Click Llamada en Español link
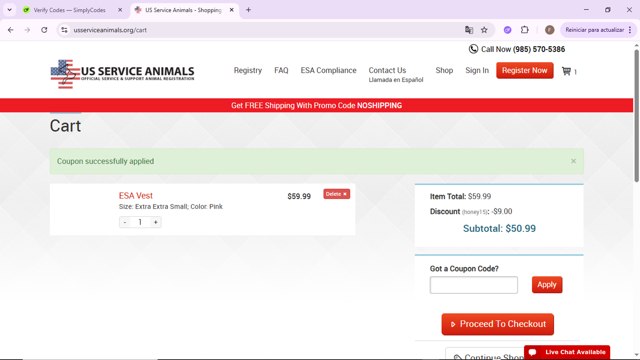 point(396,80)
